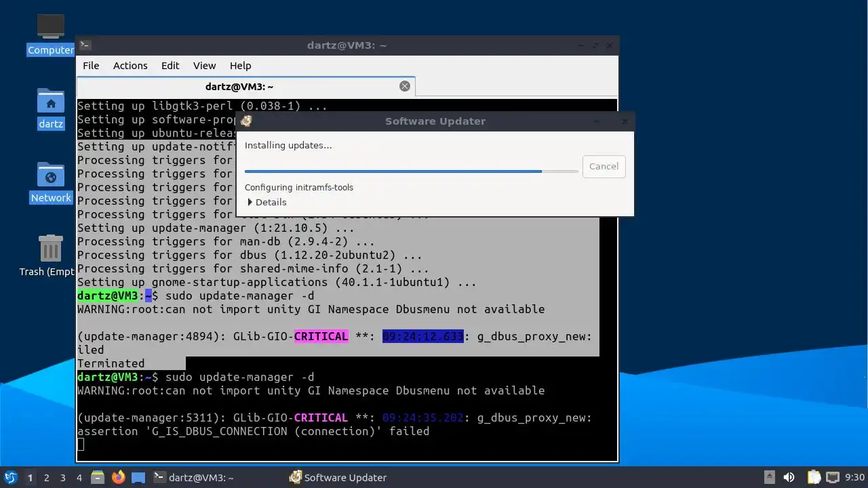Open the removable media eject tray icon
Screen dimensions: 868x488
[x=769, y=477]
